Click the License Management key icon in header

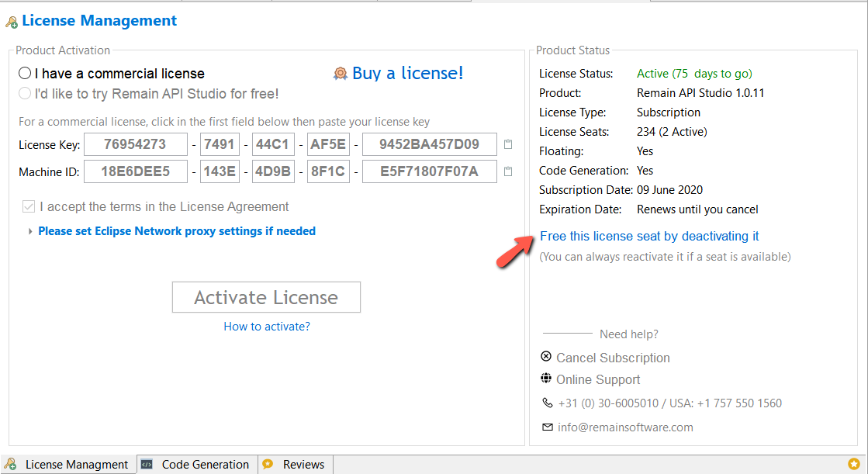[x=11, y=22]
